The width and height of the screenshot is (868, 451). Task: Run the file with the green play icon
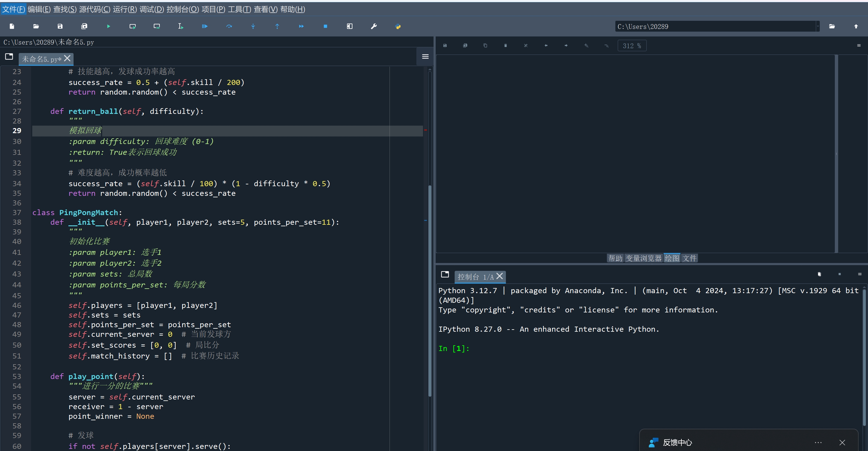click(109, 26)
